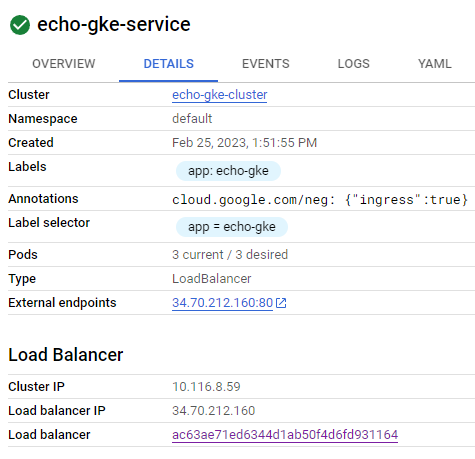Image resolution: width=475 pixels, height=459 pixels.
Task: Click the Cluster IP row label
Action: pyautogui.click(x=36, y=387)
